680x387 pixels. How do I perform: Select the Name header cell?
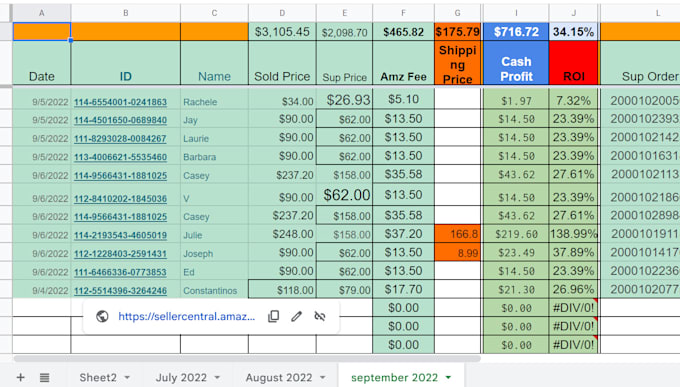coord(214,63)
